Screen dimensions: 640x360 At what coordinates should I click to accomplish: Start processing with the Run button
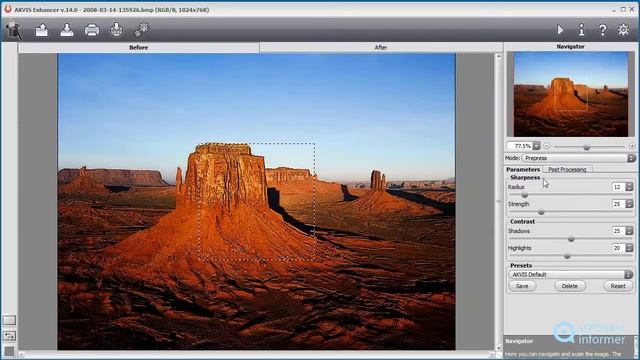pos(560,30)
